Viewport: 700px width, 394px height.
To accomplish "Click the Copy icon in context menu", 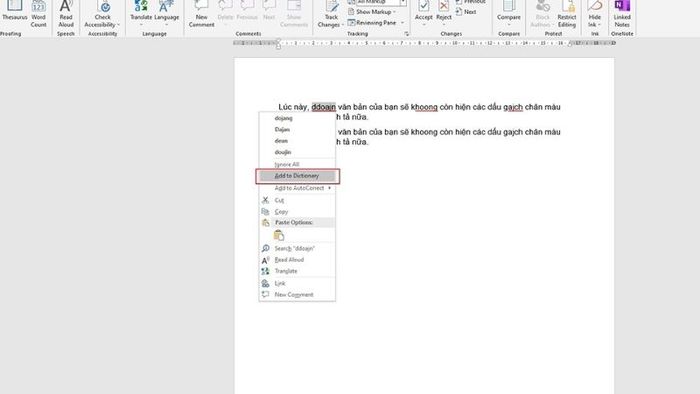I will point(265,212).
